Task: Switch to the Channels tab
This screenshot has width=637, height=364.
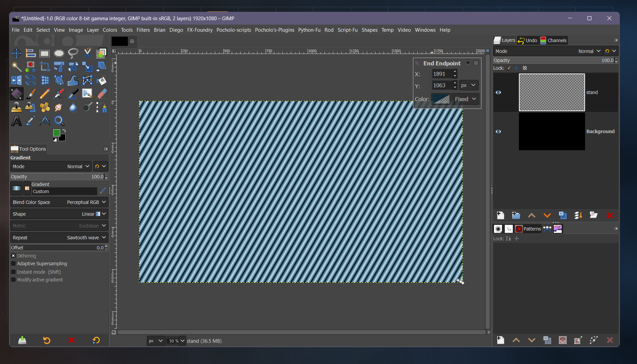Action: click(553, 40)
